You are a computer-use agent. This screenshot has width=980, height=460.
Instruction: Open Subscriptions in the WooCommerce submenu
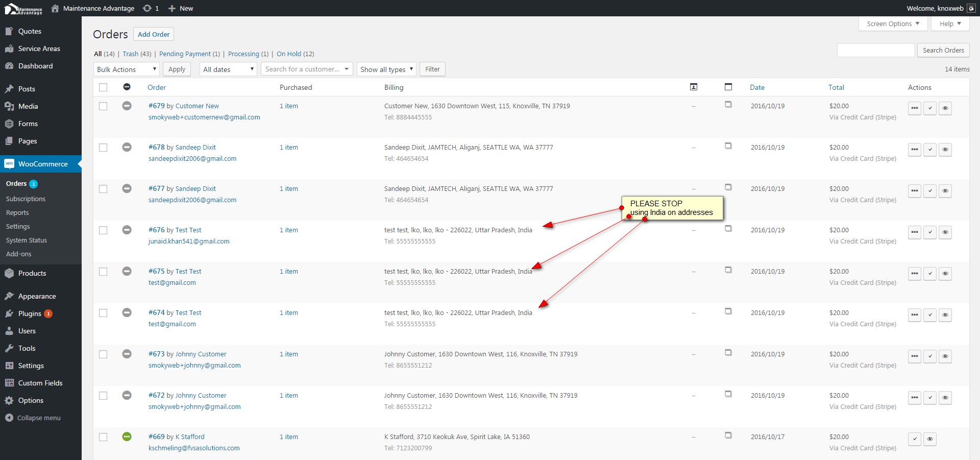click(26, 199)
